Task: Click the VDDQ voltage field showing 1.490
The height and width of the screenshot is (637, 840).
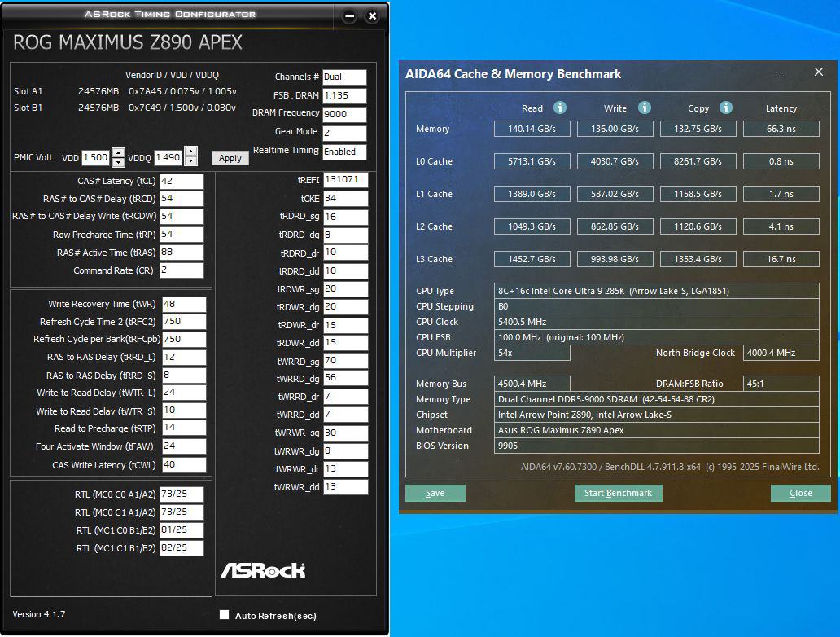Action: tap(168, 157)
